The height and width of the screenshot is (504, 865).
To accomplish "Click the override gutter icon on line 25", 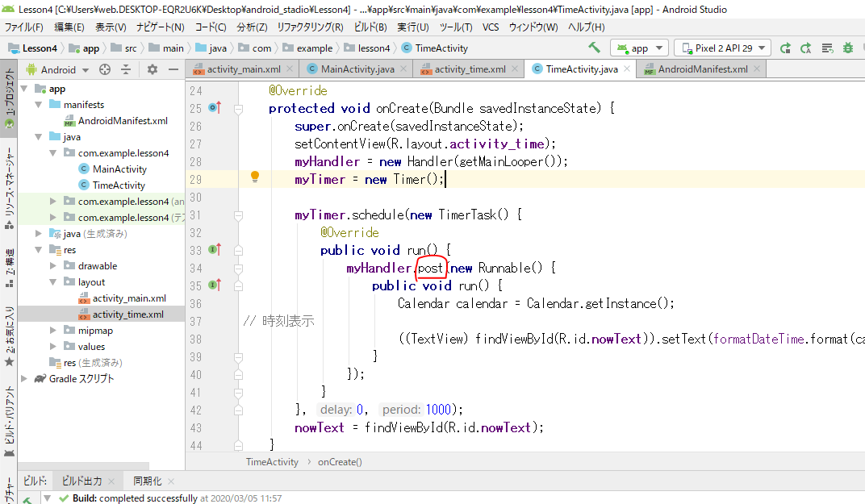I will [215, 107].
